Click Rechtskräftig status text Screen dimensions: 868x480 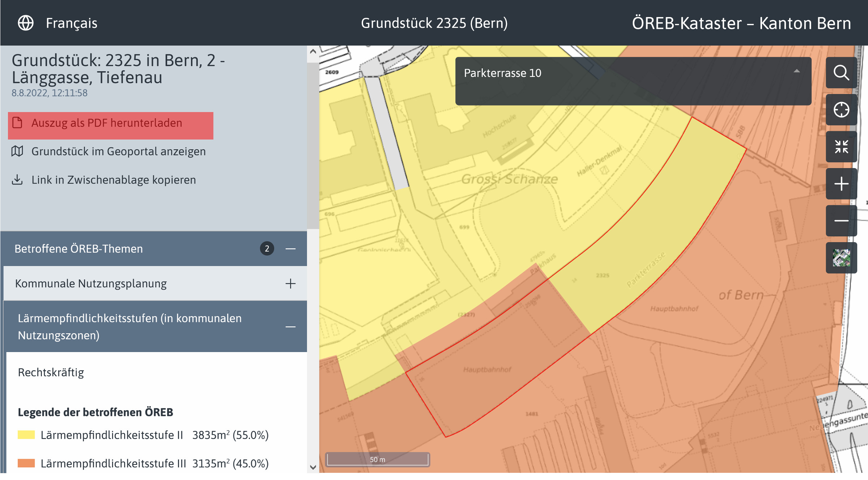pyautogui.click(x=51, y=372)
